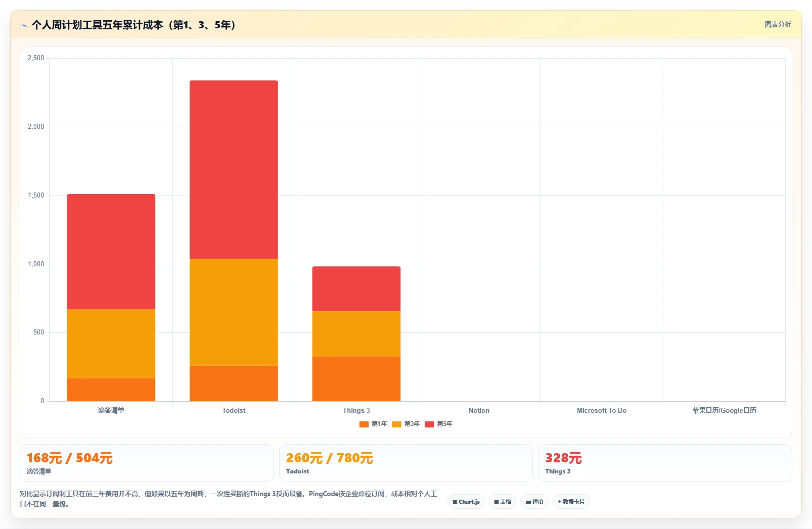The width and height of the screenshot is (812, 529).
Task: Click the Notion x-axis label
Action: [479, 410]
